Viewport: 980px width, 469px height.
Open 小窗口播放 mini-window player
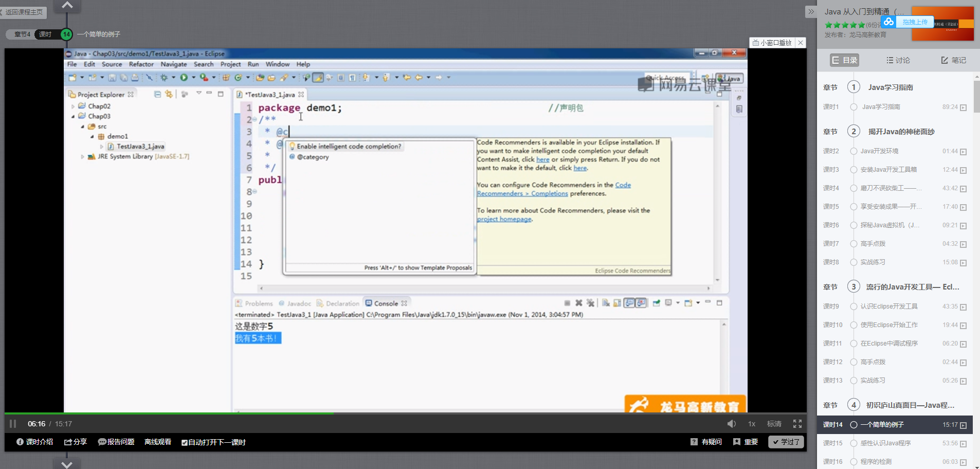[x=772, y=43]
